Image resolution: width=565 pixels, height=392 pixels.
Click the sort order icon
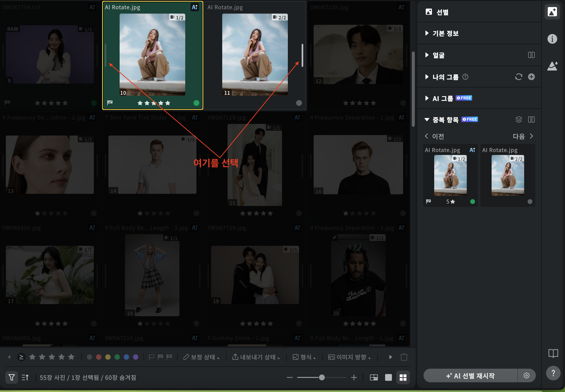[25, 377]
